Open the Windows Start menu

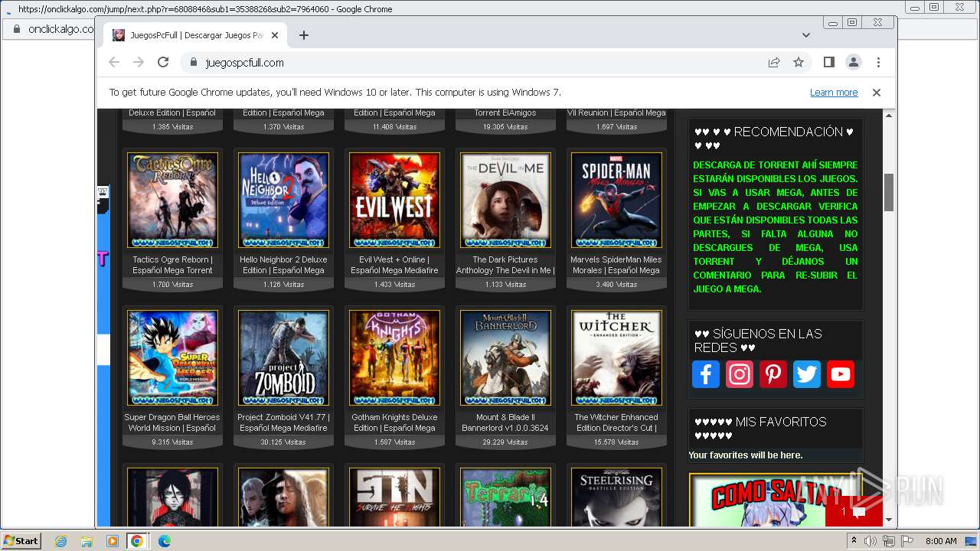coord(21,541)
